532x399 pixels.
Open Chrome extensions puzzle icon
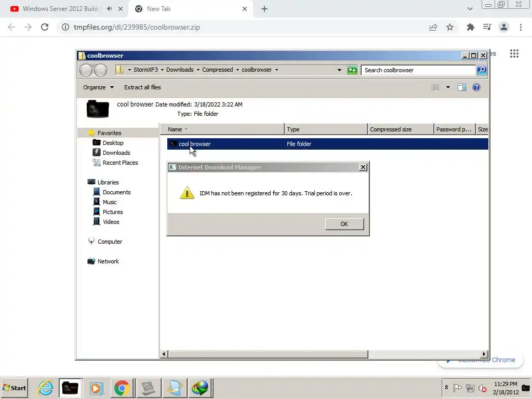coord(470,27)
